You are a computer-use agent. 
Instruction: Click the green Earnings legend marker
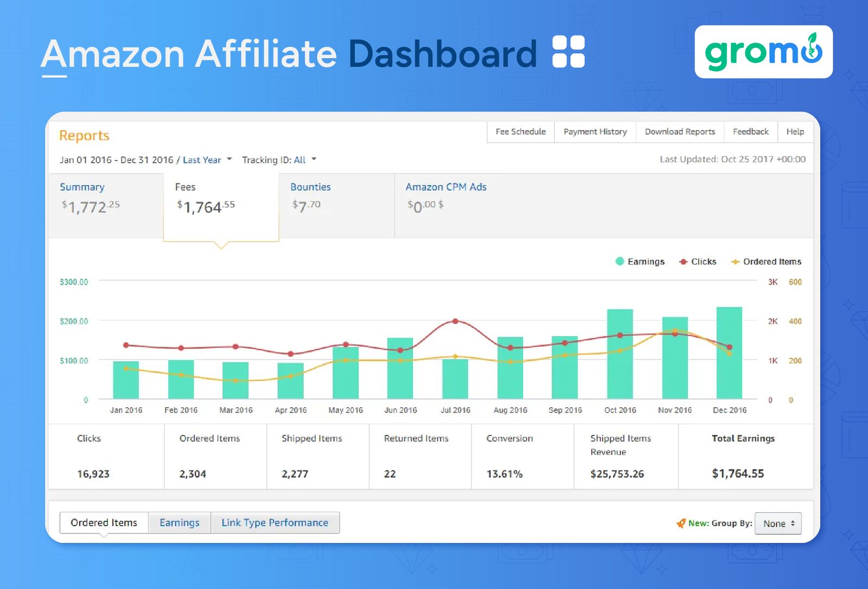click(619, 261)
